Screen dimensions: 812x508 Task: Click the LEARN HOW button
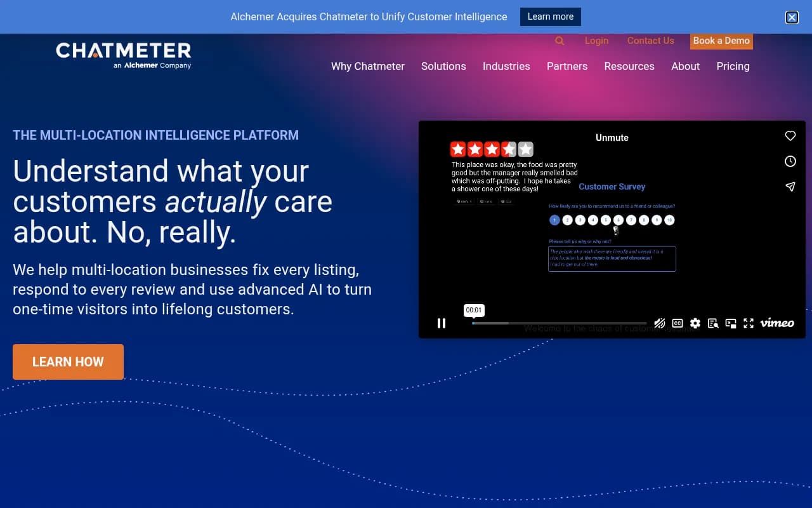click(68, 362)
